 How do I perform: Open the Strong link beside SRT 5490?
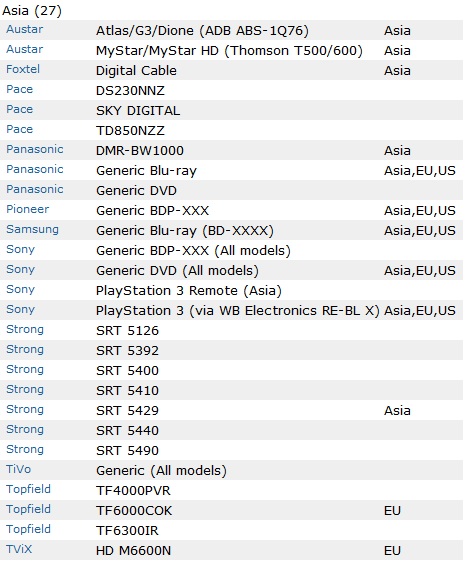click(x=25, y=450)
